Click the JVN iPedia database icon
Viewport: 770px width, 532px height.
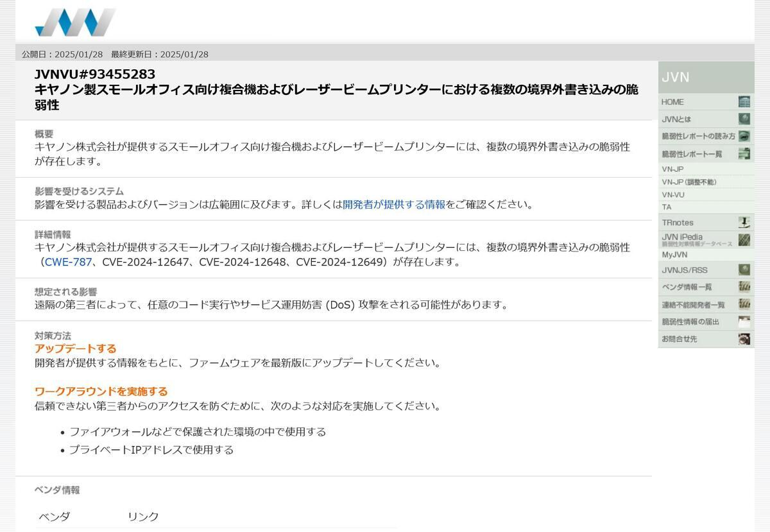click(x=744, y=240)
